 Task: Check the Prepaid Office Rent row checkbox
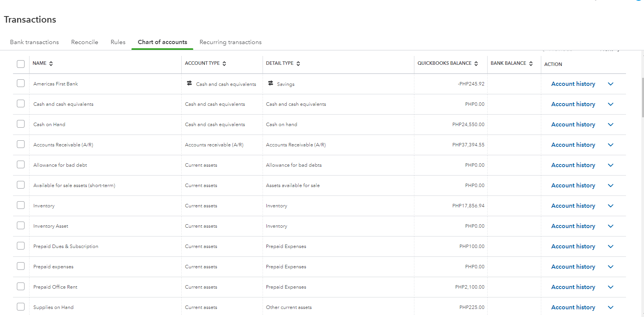coord(21,286)
